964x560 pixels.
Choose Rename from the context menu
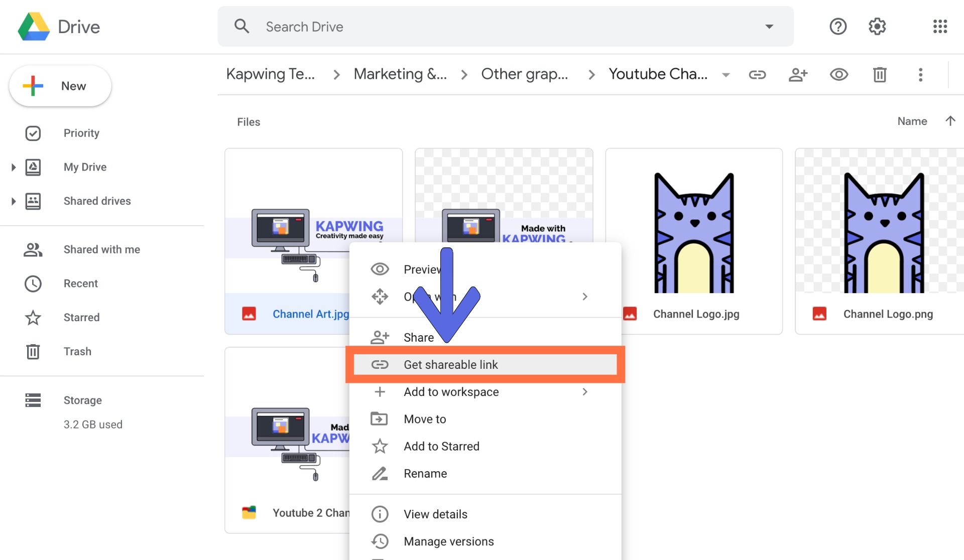pos(425,473)
